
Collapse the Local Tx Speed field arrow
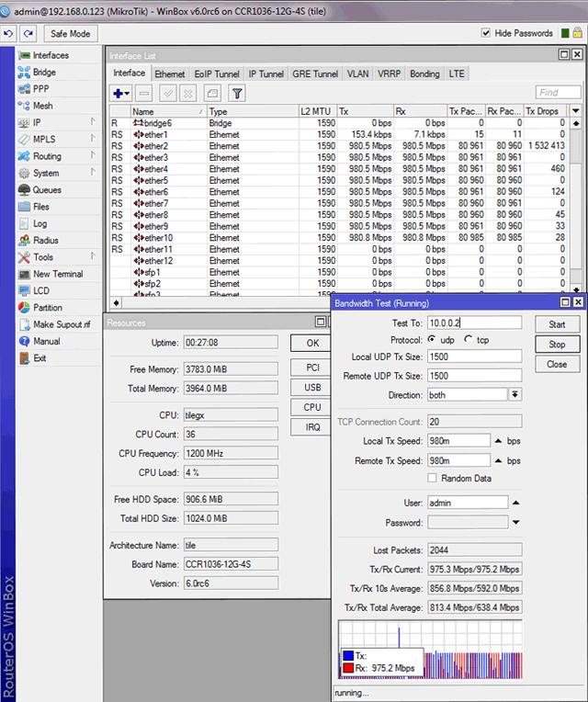pyautogui.click(x=499, y=441)
